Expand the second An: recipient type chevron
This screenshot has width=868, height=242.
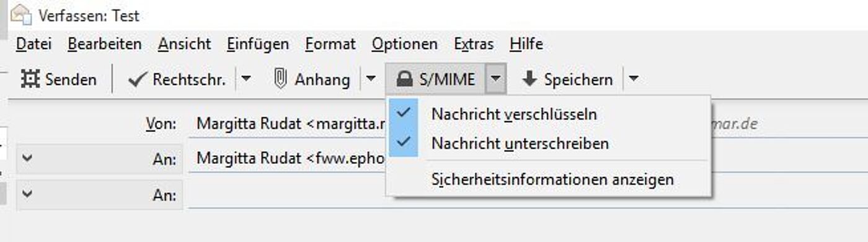click(27, 194)
